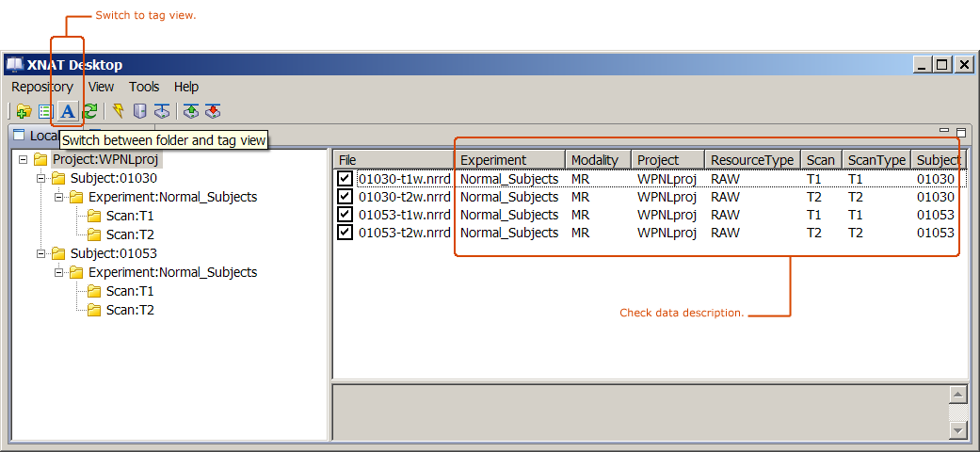
Task: Click the drive icon with green up arrow
Action: pos(191,111)
